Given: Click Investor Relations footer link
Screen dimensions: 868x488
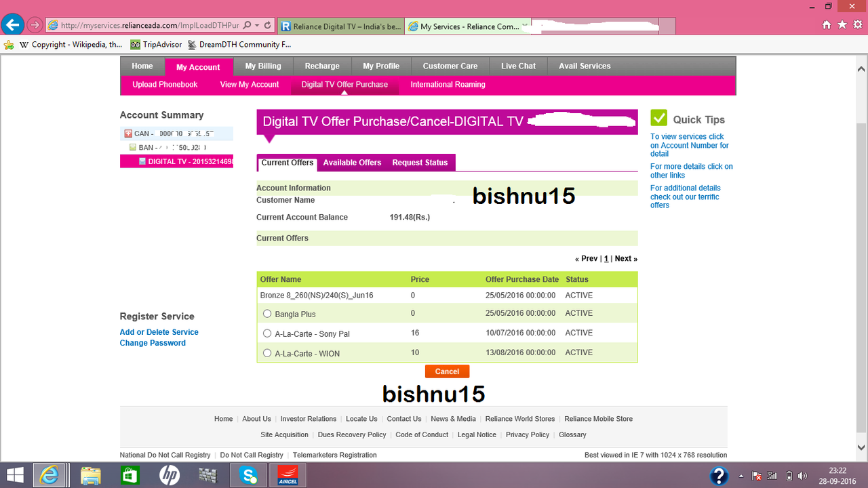Looking at the screenshot, I should click(x=309, y=419).
